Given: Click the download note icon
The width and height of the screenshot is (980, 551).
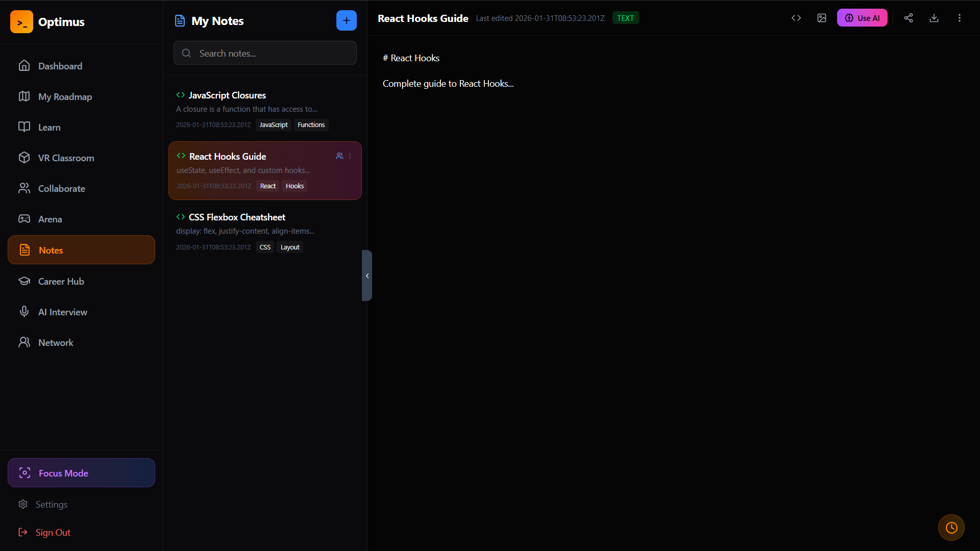Looking at the screenshot, I should pyautogui.click(x=934, y=18).
